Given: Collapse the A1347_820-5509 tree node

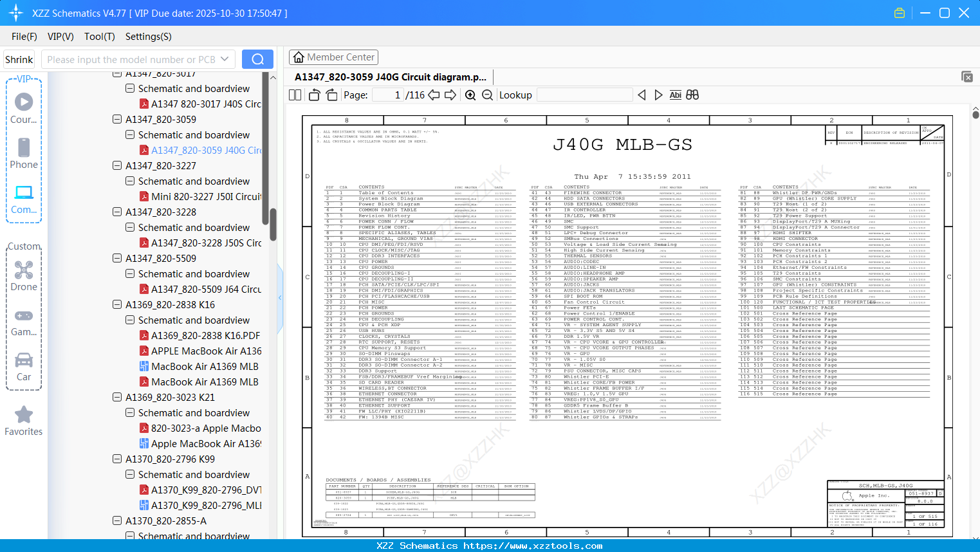Looking at the screenshot, I should [x=117, y=258].
